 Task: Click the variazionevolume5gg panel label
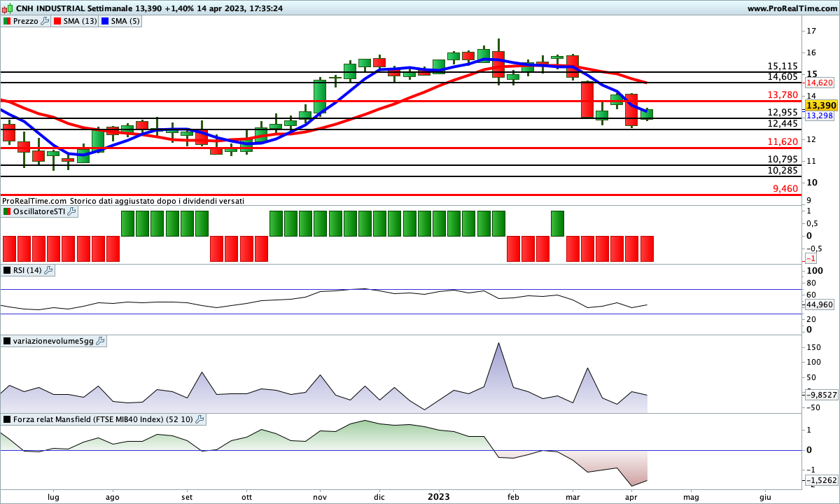[x=53, y=341]
